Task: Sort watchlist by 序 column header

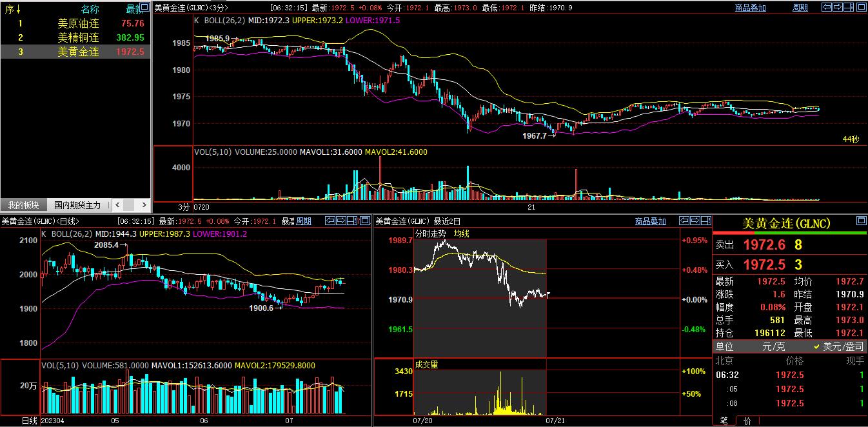Action: click(14, 9)
